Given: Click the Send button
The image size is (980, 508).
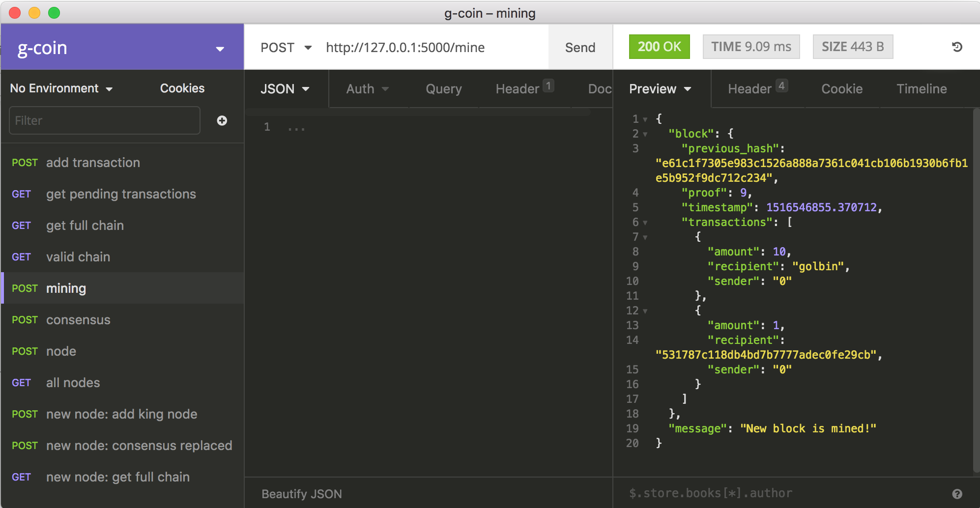Looking at the screenshot, I should tap(580, 48).
